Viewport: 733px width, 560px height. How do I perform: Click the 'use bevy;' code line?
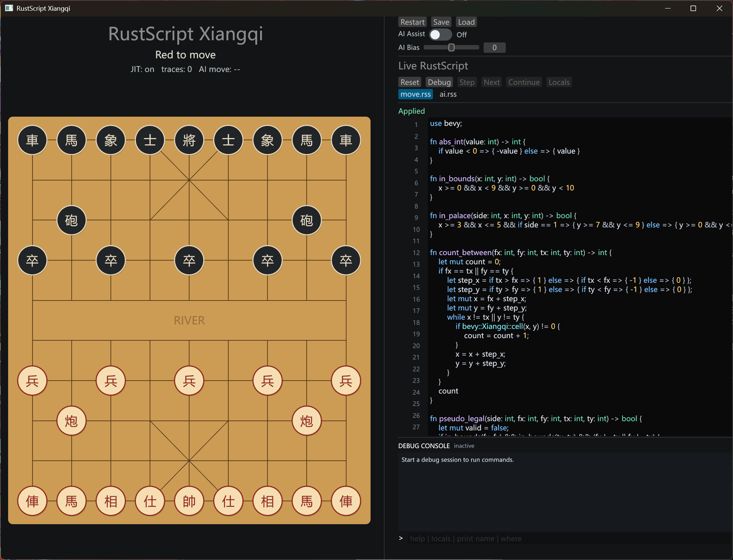pyautogui.click(x=446, y=123)
